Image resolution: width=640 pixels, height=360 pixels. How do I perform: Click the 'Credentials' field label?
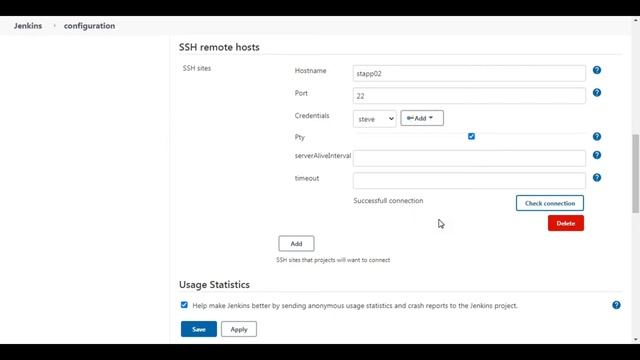click(312, 116)
